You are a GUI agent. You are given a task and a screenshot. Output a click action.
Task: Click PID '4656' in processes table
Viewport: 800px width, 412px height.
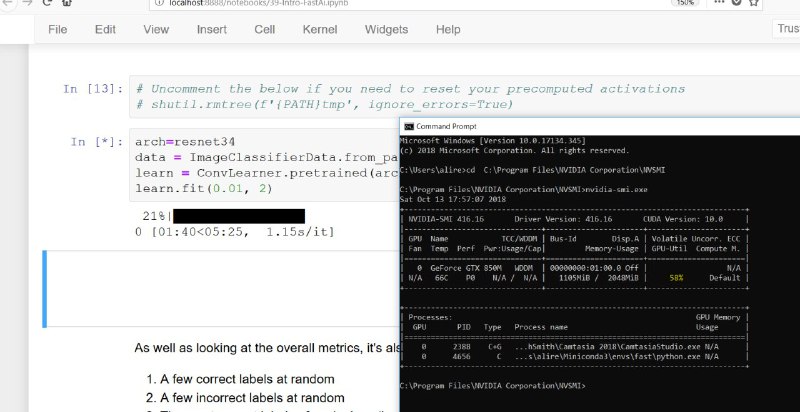(461, 356)
